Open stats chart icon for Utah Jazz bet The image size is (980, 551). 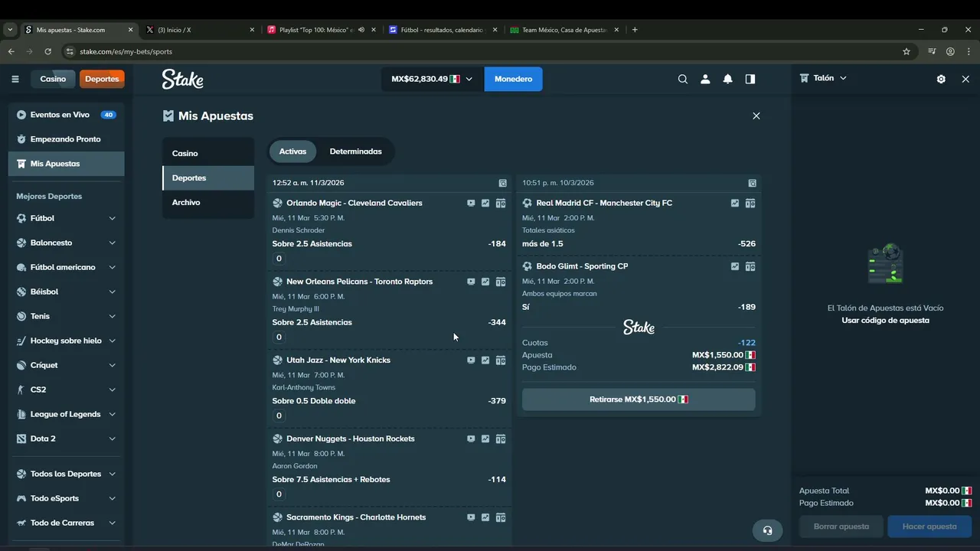(485, 360)
